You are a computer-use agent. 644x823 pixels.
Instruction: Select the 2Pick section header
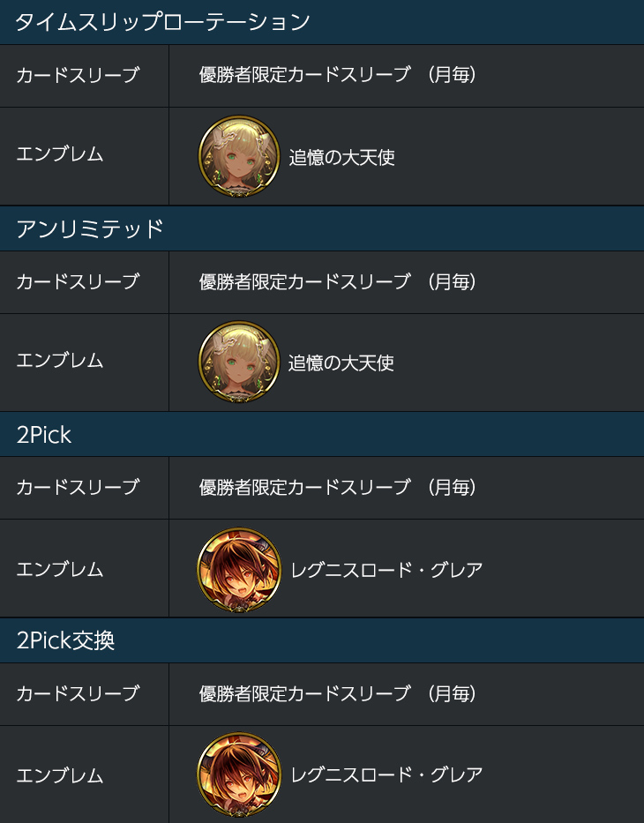coord(322,435)
